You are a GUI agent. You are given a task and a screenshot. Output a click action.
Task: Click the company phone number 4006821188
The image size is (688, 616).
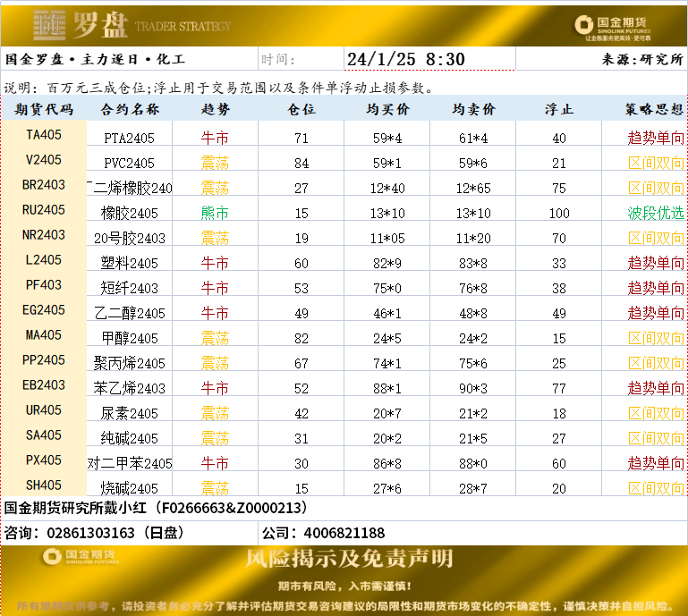pos(344,533)
